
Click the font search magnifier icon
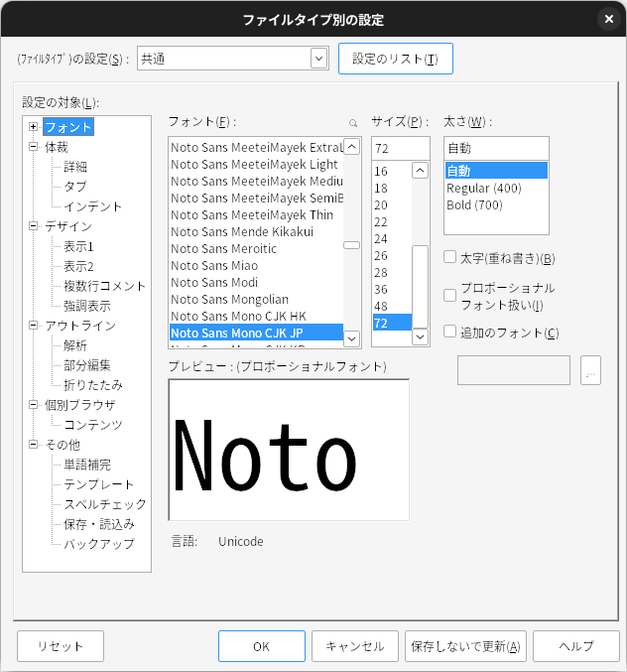[x=352, y=123]
